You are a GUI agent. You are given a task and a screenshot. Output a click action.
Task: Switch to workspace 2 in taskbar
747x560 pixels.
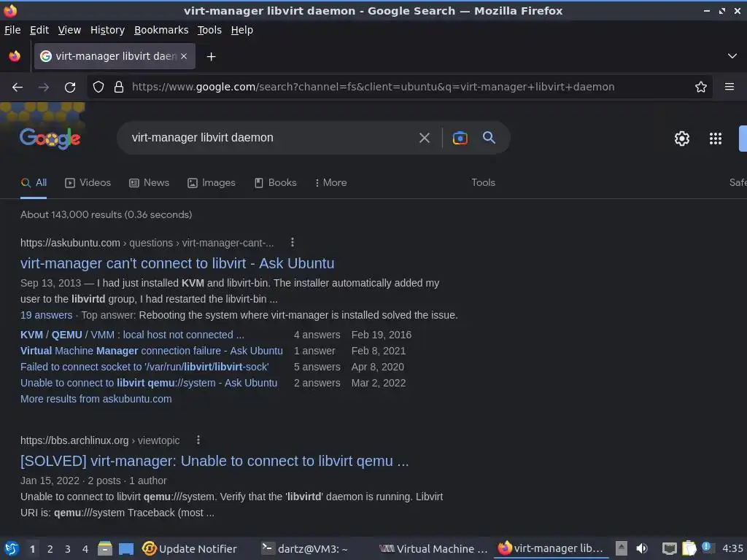click(x=50, y=549)
